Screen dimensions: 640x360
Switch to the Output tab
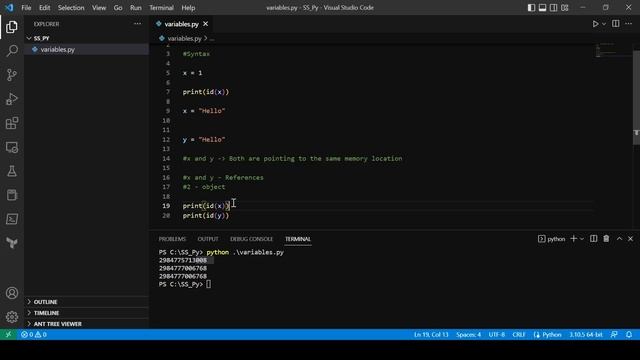[x=208, y=239]
